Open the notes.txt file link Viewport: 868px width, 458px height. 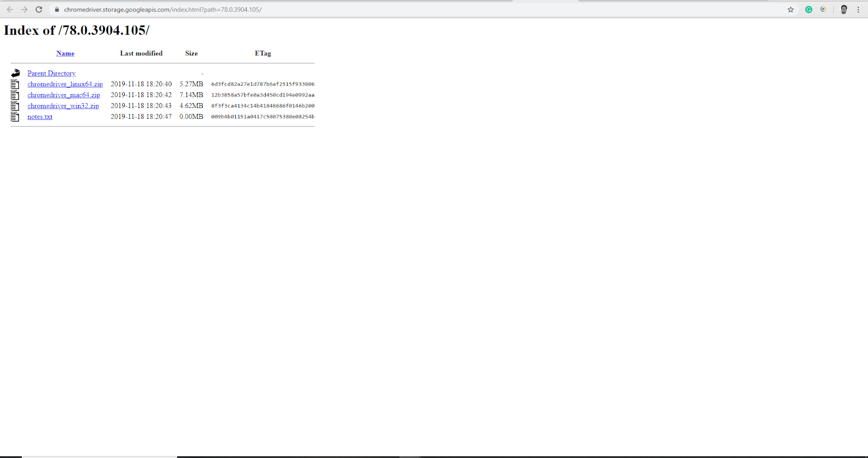[x=40, y=117]
